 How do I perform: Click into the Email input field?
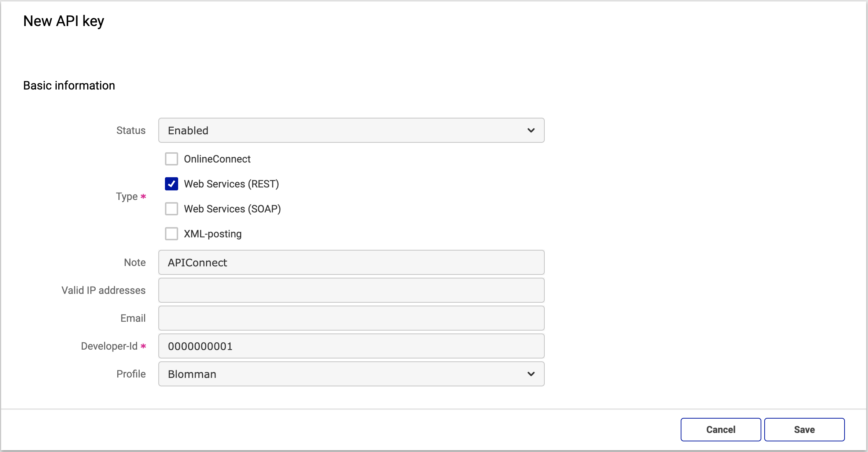pos(351,318)
